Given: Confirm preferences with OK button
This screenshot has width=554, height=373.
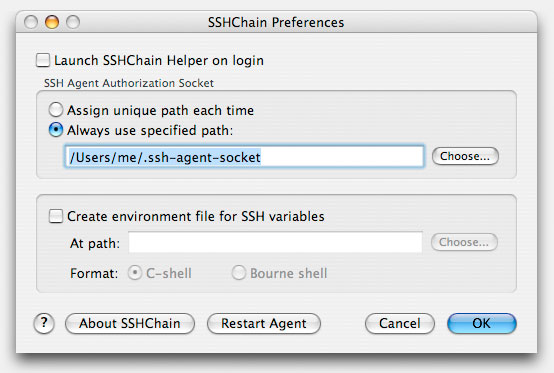Looking at the screenshot, I should pyautogui.click(x=482, y=324).
